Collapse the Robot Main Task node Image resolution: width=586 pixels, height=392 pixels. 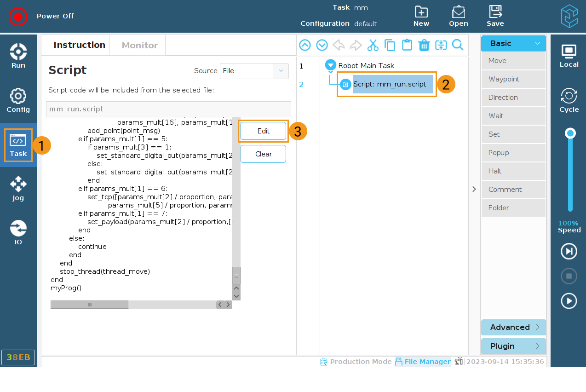[x=330, y=65]
